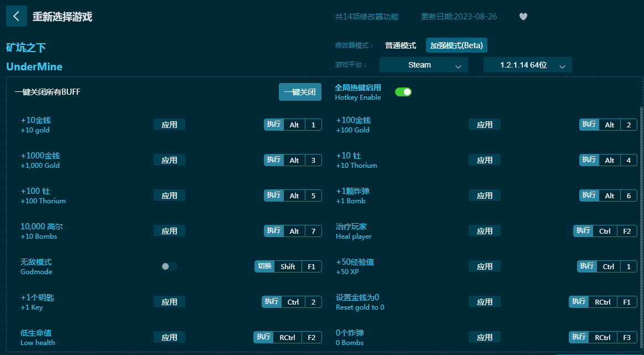
Task: Apply the Heal player cheat
Action: click(485, 231)
